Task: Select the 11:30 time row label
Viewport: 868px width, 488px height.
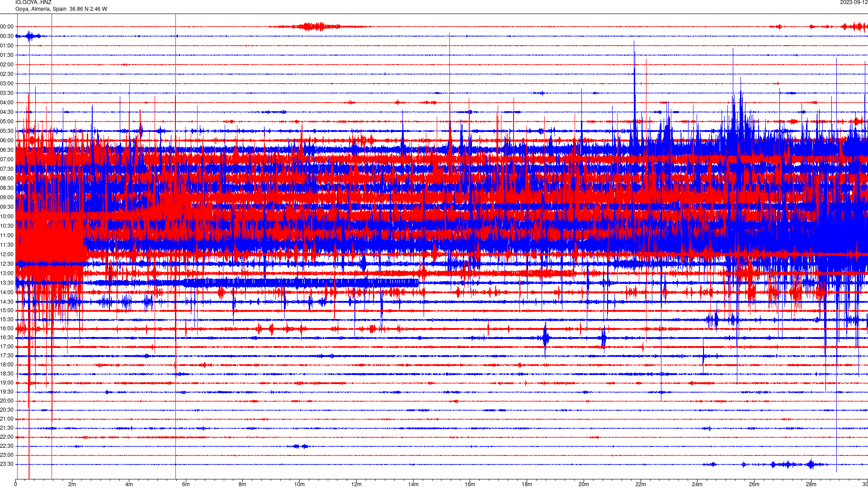Action: (x=7, y=245)
